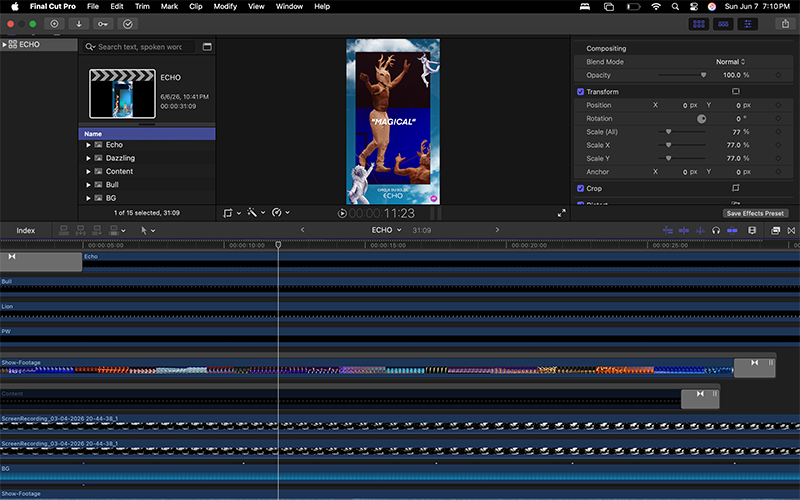The image size is (800, 500).
Task: Open the search filter magnifier dropdown
Action: pos(90,46)
